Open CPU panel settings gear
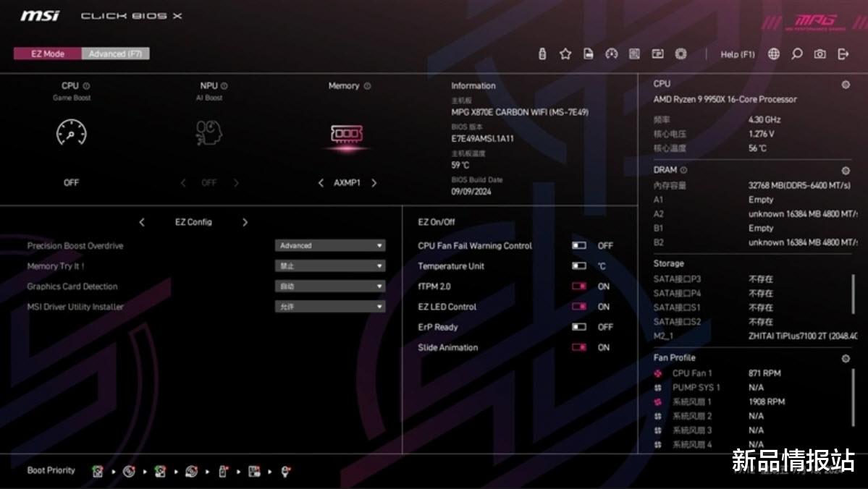The image size is (868, 489). [x=846, y=85]
